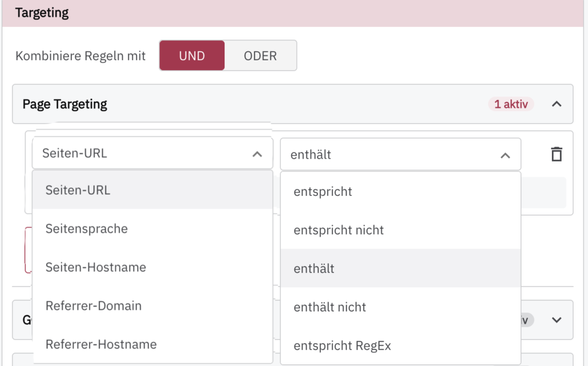
Task: Click the 1 aktiv badge
Action: (510, 104)
